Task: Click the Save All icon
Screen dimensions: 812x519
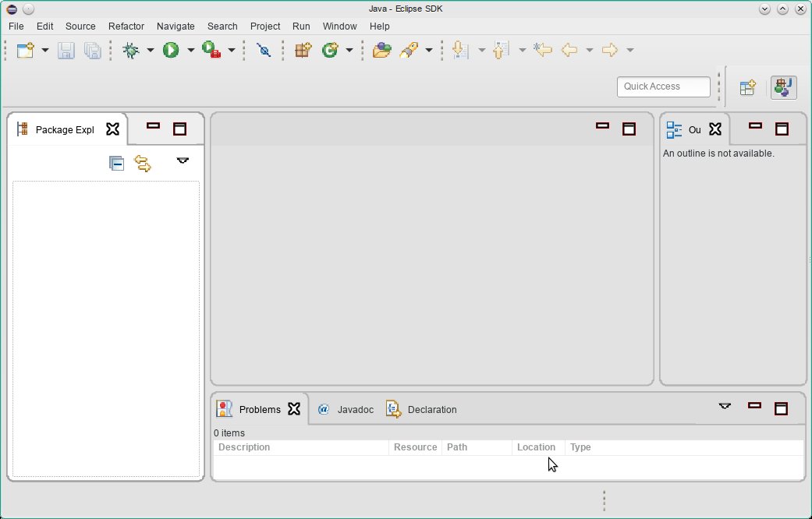Action: pos(92,50)
